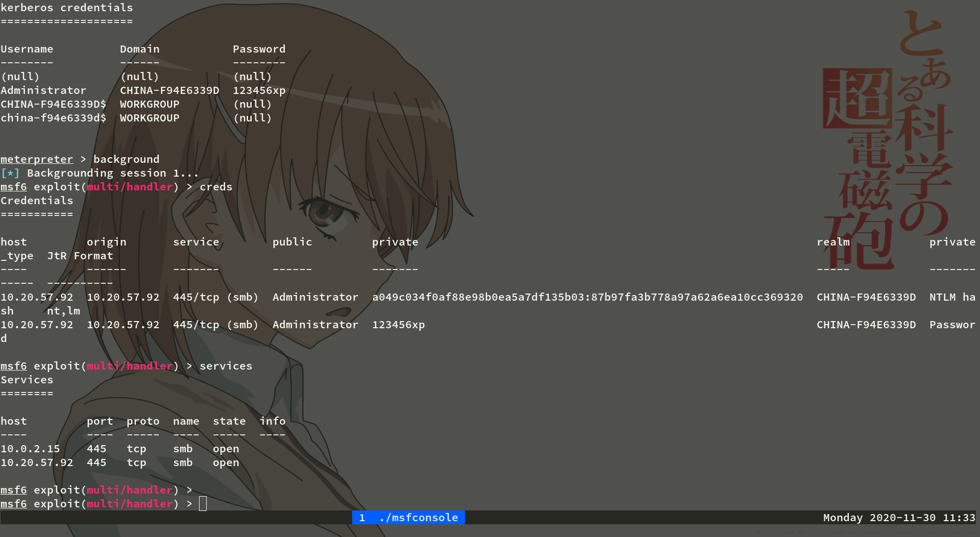The width and height of the screenshot is (980, 537).
Task: Click the 'Username' column header
Action: tap(27, 49)
